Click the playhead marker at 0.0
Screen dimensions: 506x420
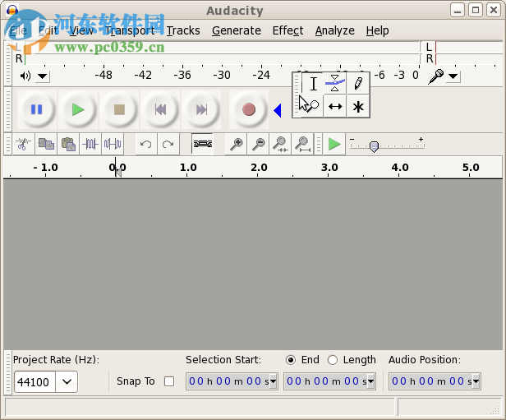pyautogui.click(x=118, y=172)
